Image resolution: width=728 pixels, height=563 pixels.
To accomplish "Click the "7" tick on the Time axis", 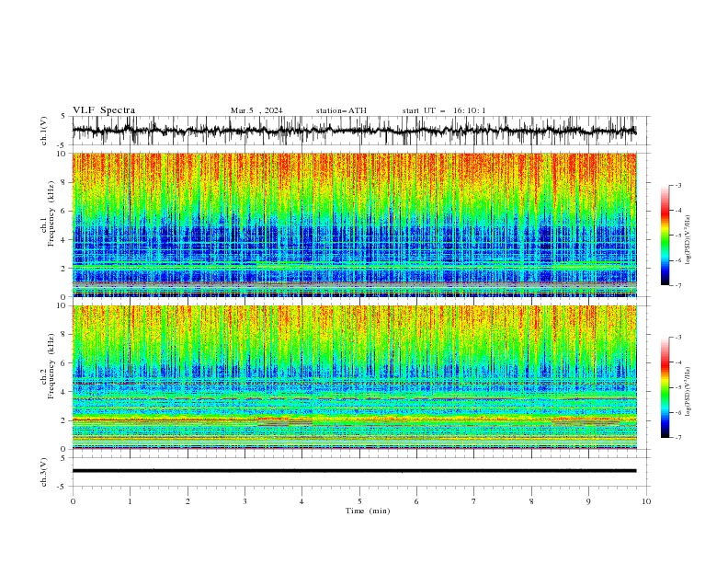I will [x=474, y=501].
